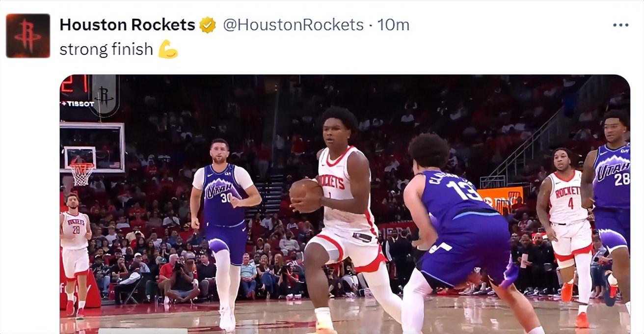Click the ROCKETS text on the ball handler's jersey
The image size is (644, 334).
point(332,181)
